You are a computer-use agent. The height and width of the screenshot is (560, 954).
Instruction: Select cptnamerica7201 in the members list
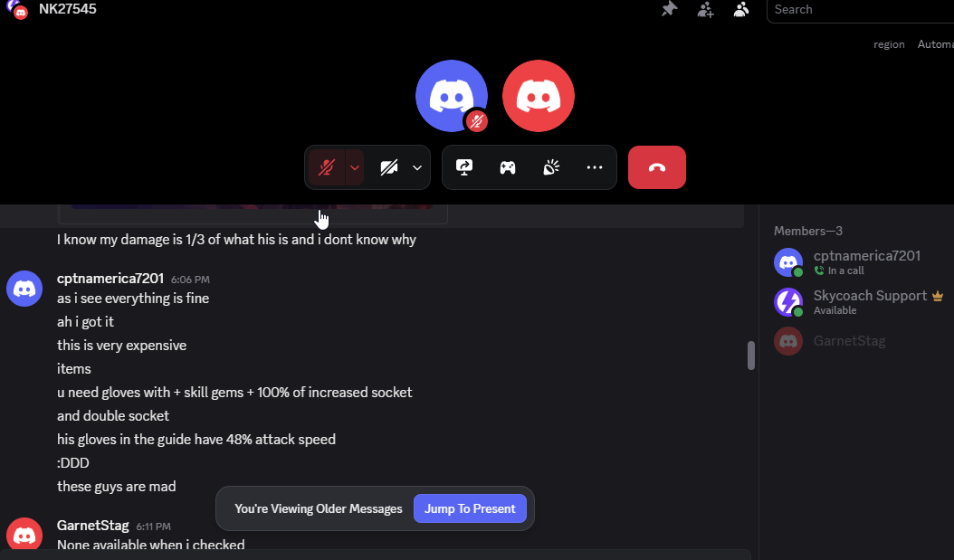point(858,262)
